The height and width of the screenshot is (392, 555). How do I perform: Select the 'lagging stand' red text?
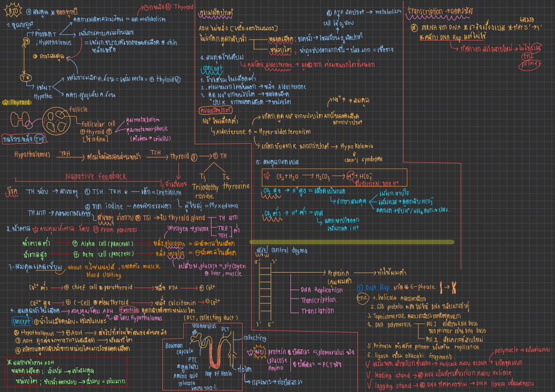coord(393,386)
